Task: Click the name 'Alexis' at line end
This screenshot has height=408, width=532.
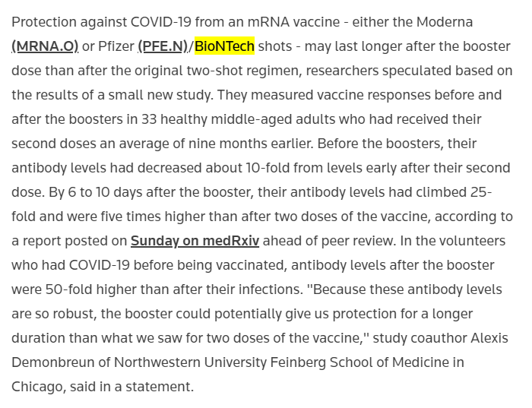Action: click(489, 338)
